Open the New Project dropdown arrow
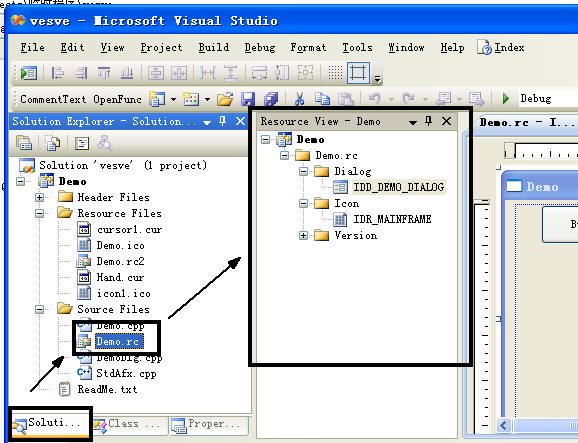The image size is (578, 443). click(173, 100)
